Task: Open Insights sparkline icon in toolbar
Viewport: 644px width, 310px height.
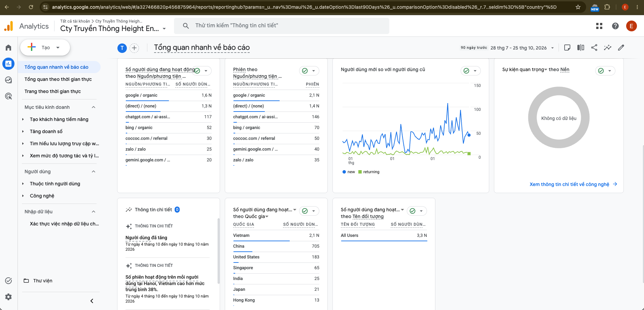Action: (x=608, y=48)
